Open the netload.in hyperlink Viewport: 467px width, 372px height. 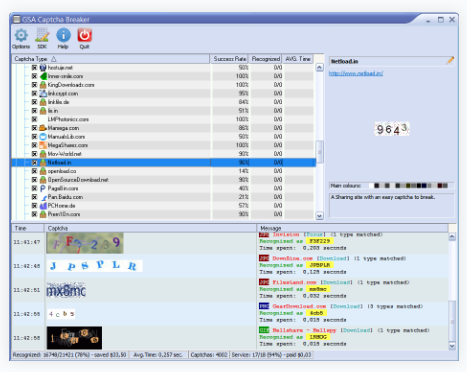coord(356,73)
